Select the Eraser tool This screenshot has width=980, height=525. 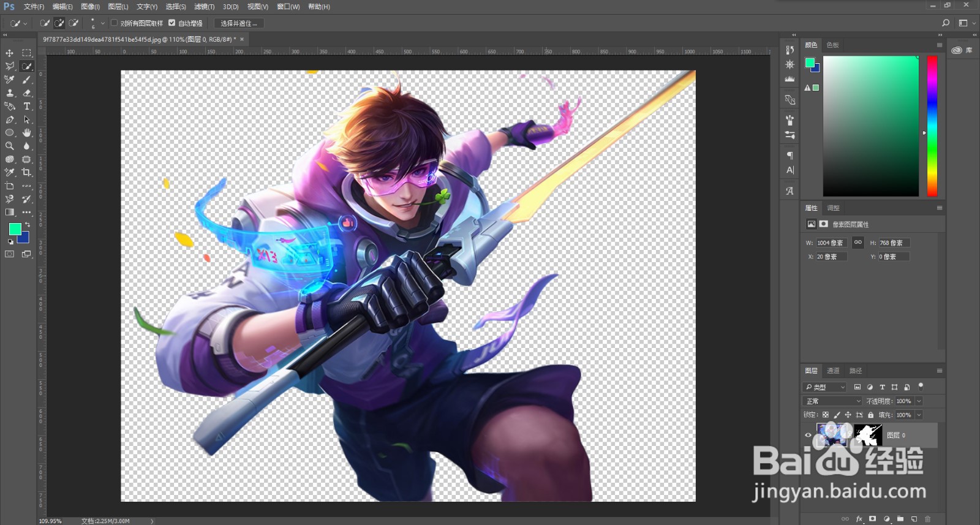tap(26, 93)
